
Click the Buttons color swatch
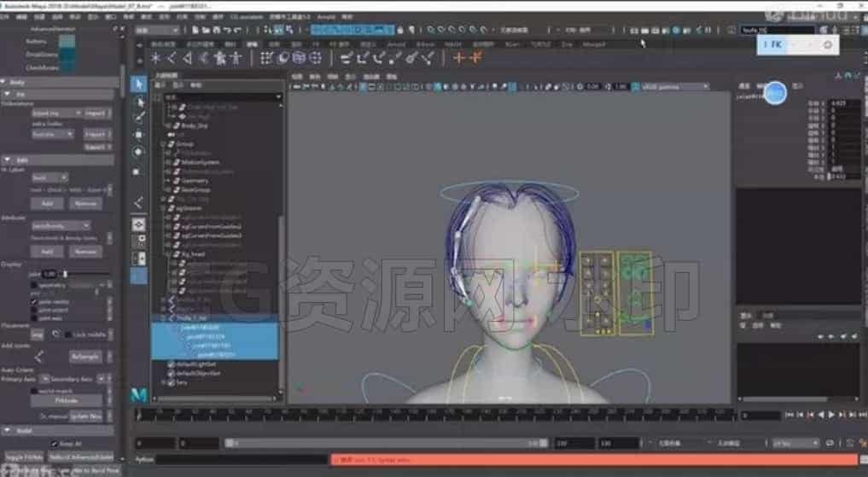point(67,41)
